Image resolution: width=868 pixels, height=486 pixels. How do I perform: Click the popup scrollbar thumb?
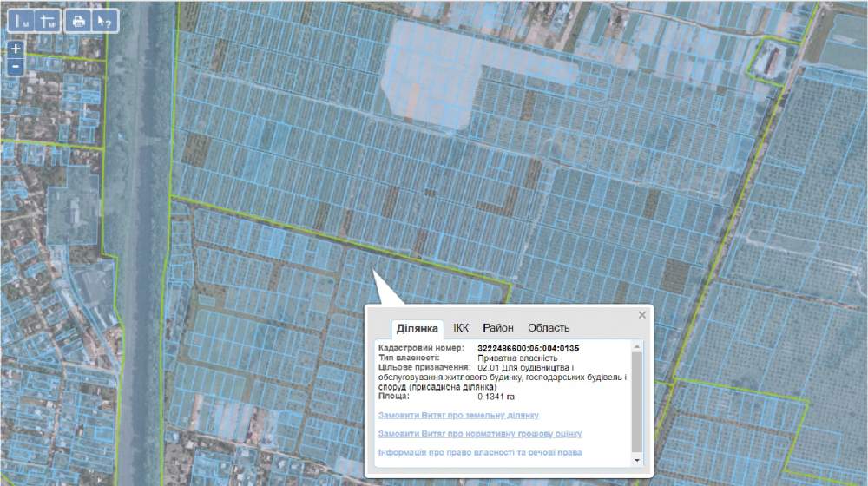[x=637, y=402]
